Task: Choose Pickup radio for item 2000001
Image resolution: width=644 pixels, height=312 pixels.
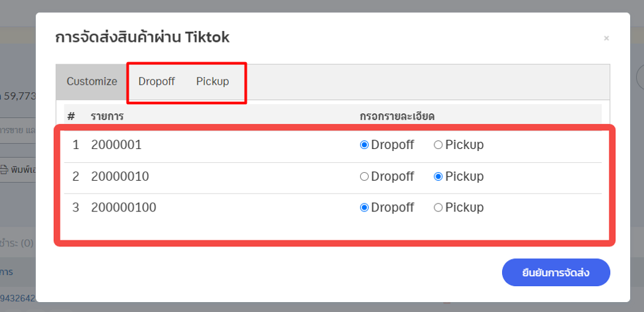Action: [438, 145]
